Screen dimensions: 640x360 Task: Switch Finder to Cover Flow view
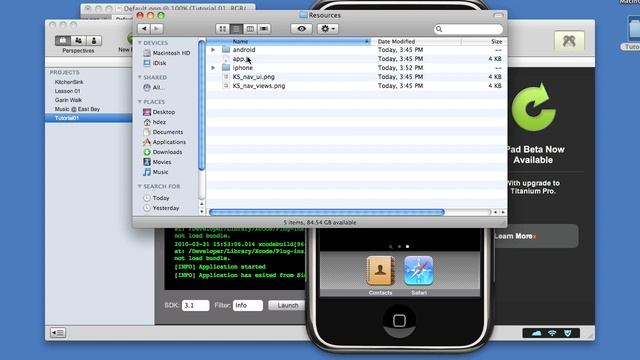coord(264,29)
